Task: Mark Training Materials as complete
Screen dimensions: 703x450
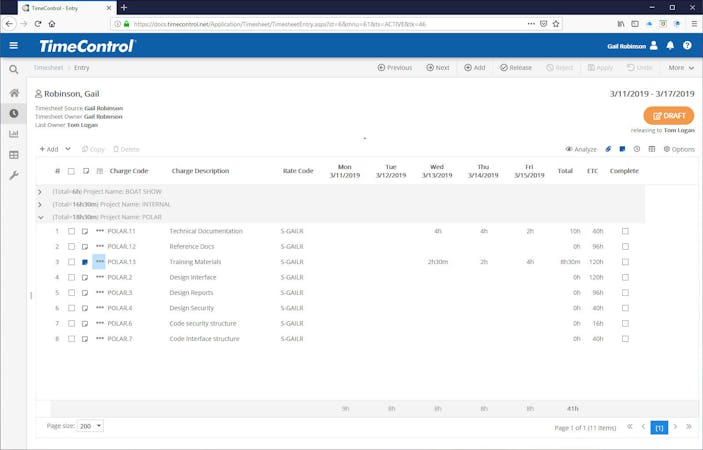Action: pos(625,262)
